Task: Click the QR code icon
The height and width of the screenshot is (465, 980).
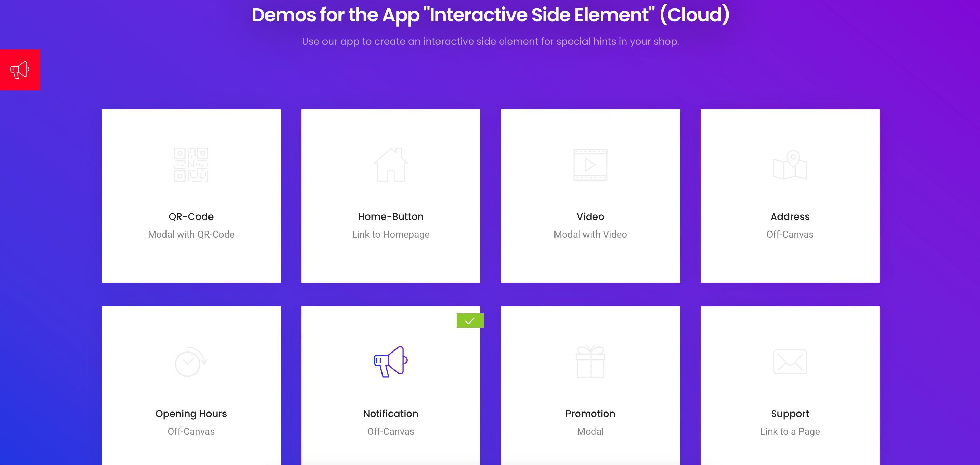Action: [191, 165]
